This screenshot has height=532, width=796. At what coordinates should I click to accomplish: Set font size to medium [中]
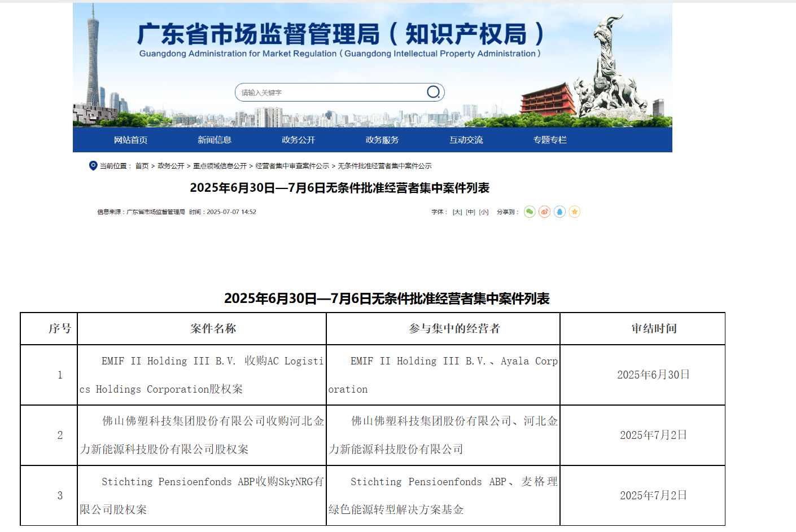(x=470, y=212)
